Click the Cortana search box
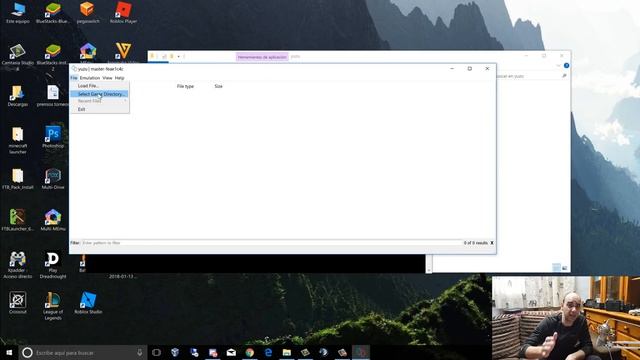This screenshot has height=360, width=640. [83, 352]
